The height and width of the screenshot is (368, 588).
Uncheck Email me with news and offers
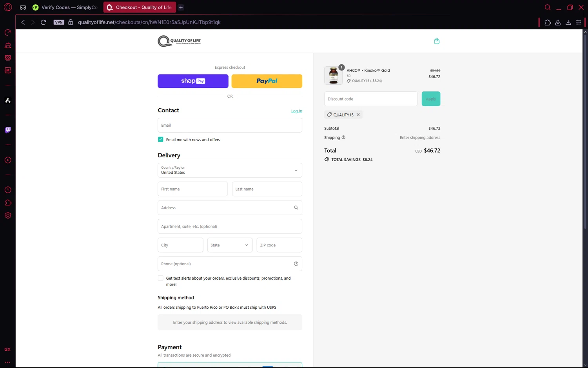(160, 139)
